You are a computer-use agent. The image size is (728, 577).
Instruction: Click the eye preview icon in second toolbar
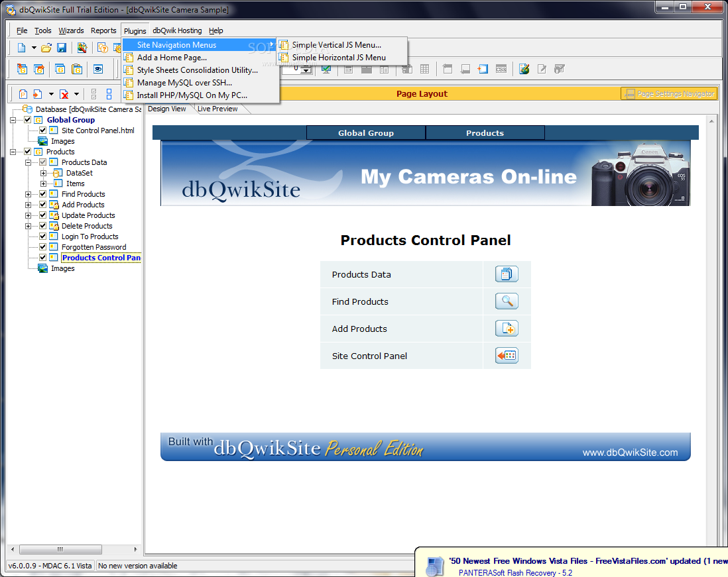(98, 69)
